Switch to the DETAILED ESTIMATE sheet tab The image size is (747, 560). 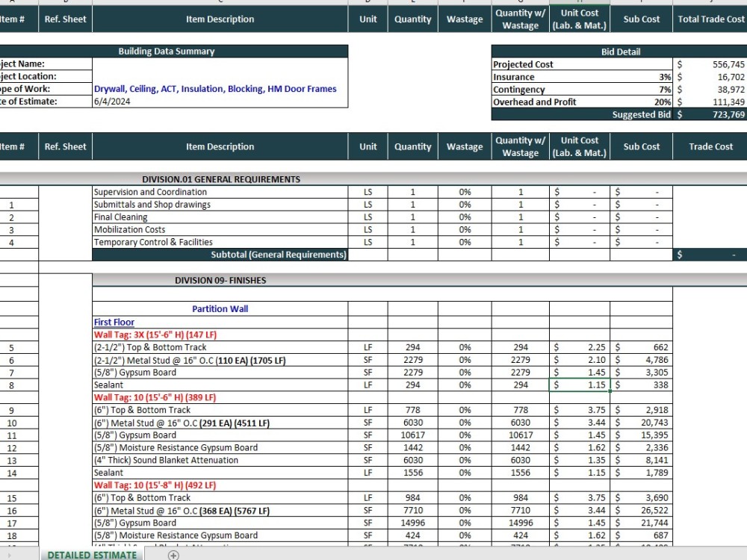click(91, 556)
